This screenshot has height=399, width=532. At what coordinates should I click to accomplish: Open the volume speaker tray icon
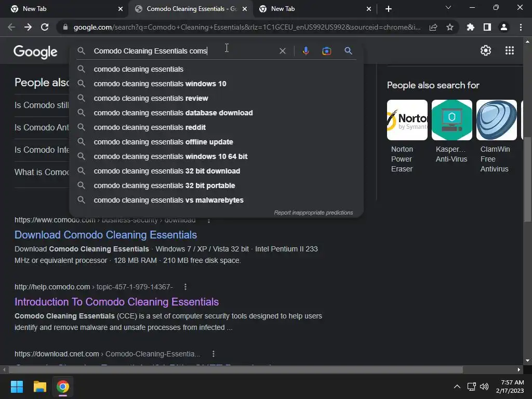(x=484, y=387)
